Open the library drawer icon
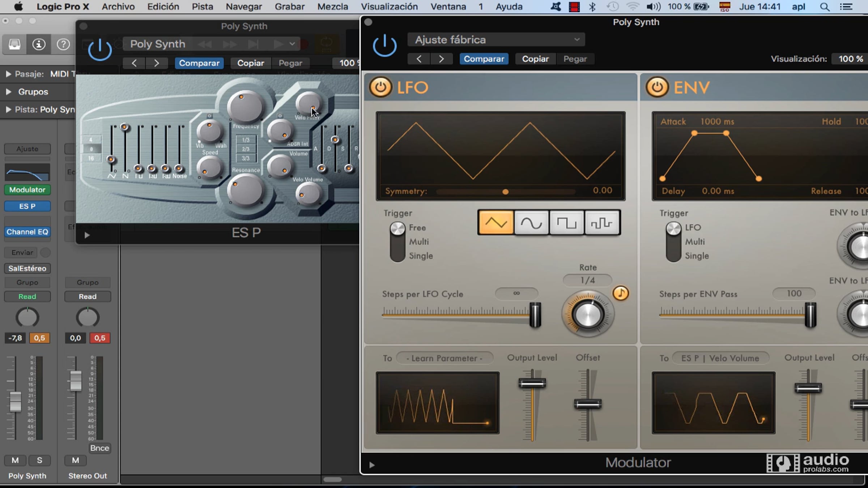The width and height of the screenshot is (868, 488). 14,44
